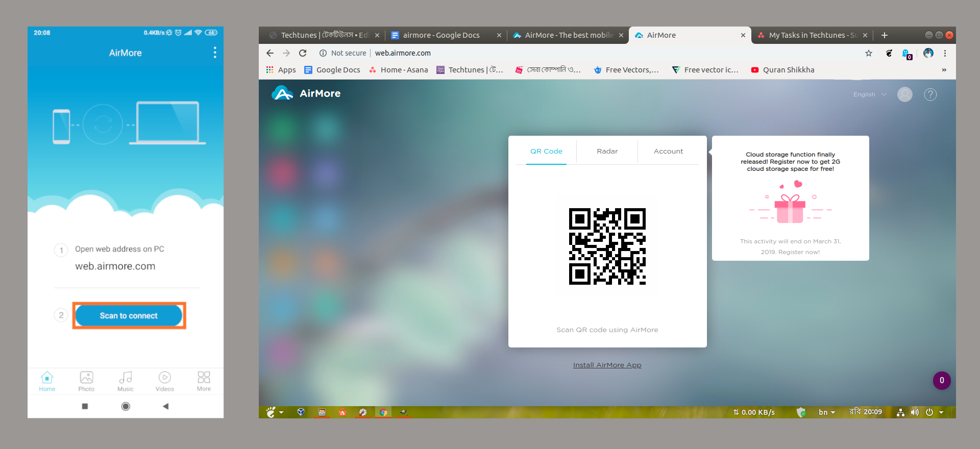Open the GNOME foot applications menu

(274, 412)
